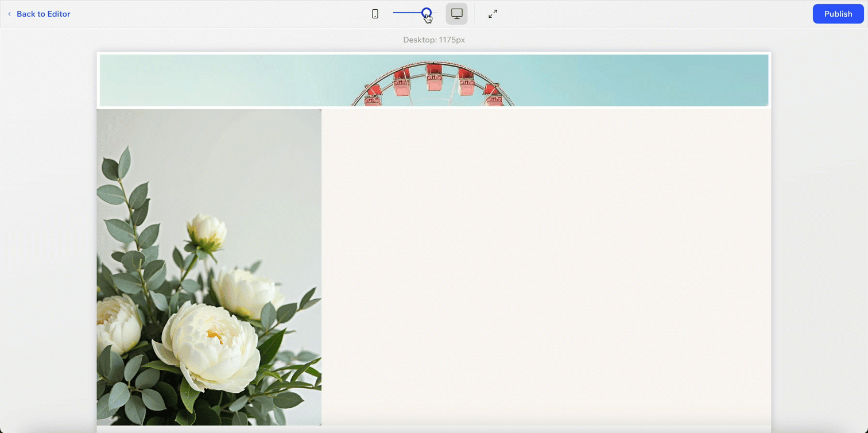Select the white peony flower image
Viewport: 868px width, 433px height.
tap(209, 267)
